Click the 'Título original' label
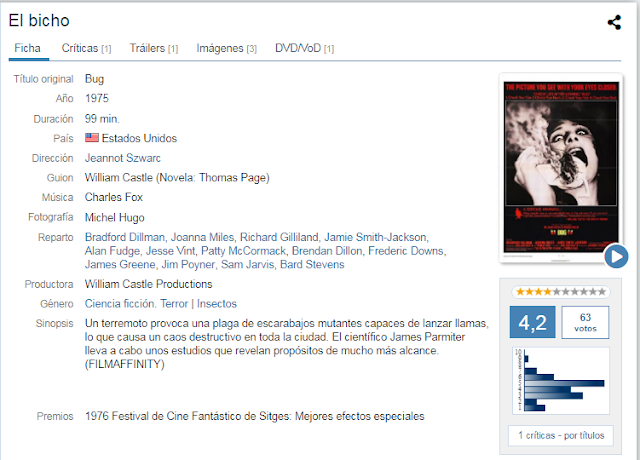 tap(43, 79)
